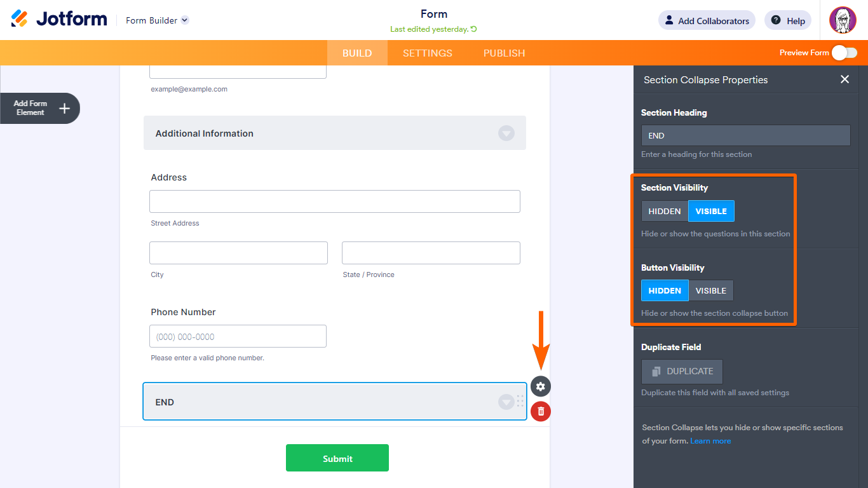Click the Jotform logo
The image size is (868, 488).
pos(59,19)
